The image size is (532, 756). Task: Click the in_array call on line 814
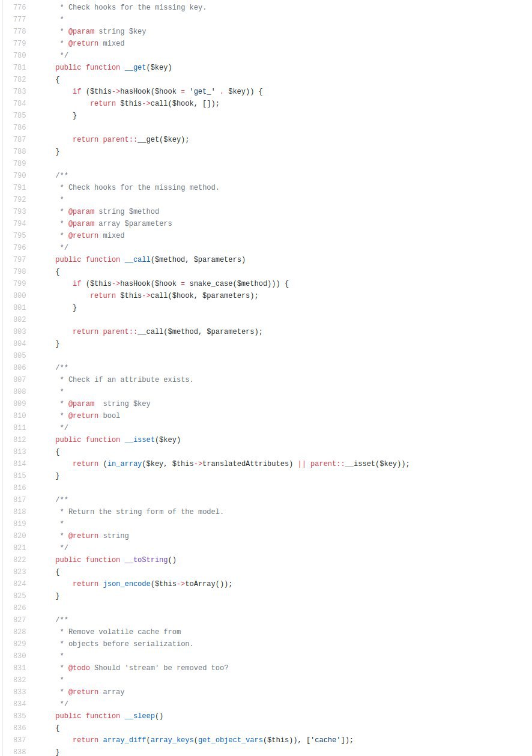pyautogui.click(x=125, y=464)
